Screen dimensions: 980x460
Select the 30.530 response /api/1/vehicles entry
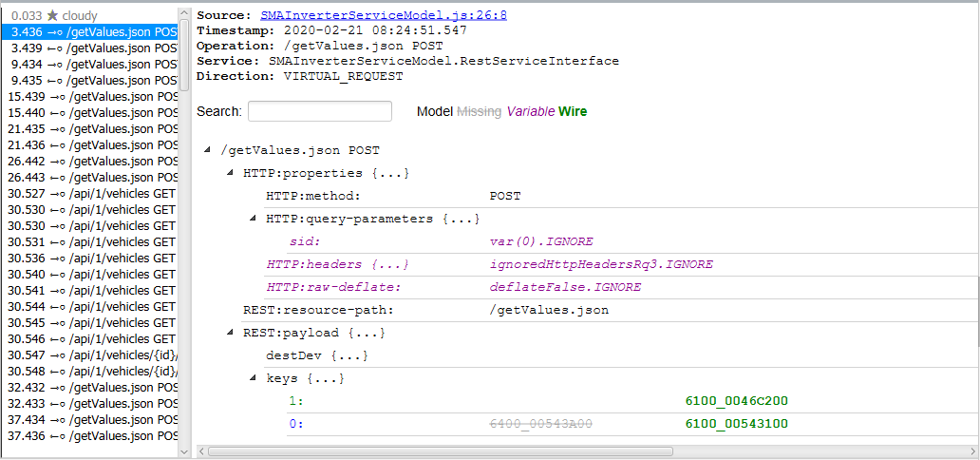click(x=90, y=210)
